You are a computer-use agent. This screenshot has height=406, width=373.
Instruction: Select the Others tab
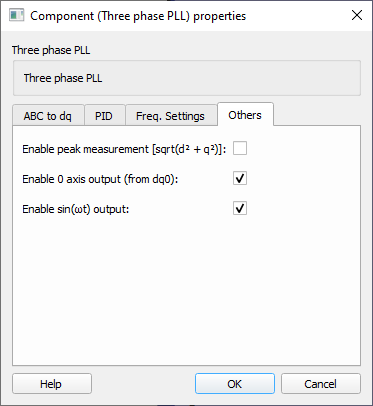[245, 114]
